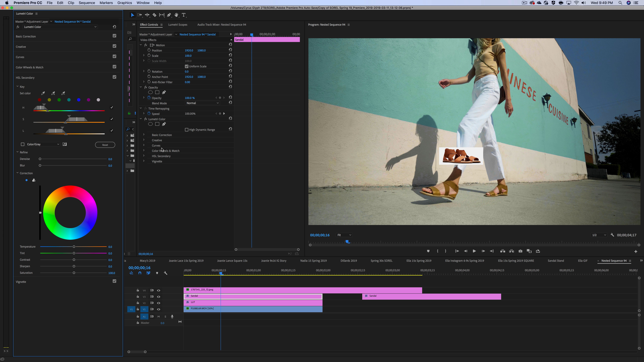Image resolution: width=644 pixels, height=362 pixels.
Task: Open timeline display settings wrench
Action: (x=165, y=273)
